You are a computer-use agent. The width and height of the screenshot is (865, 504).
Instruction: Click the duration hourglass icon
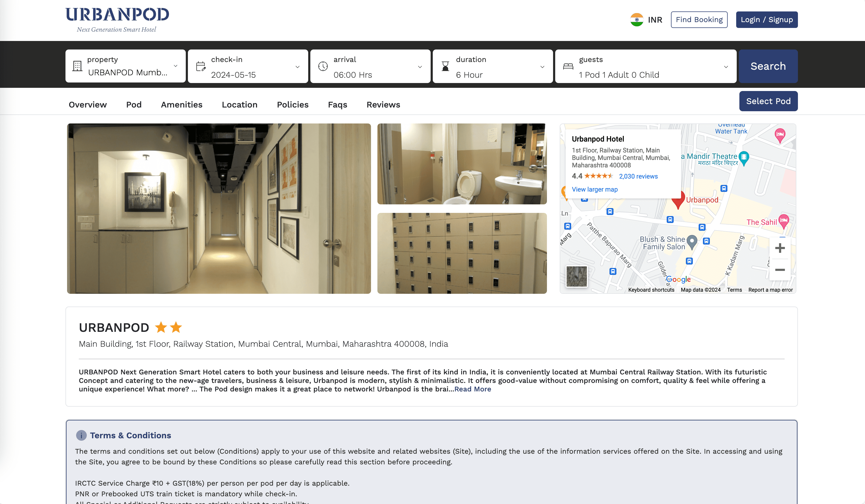445,67
